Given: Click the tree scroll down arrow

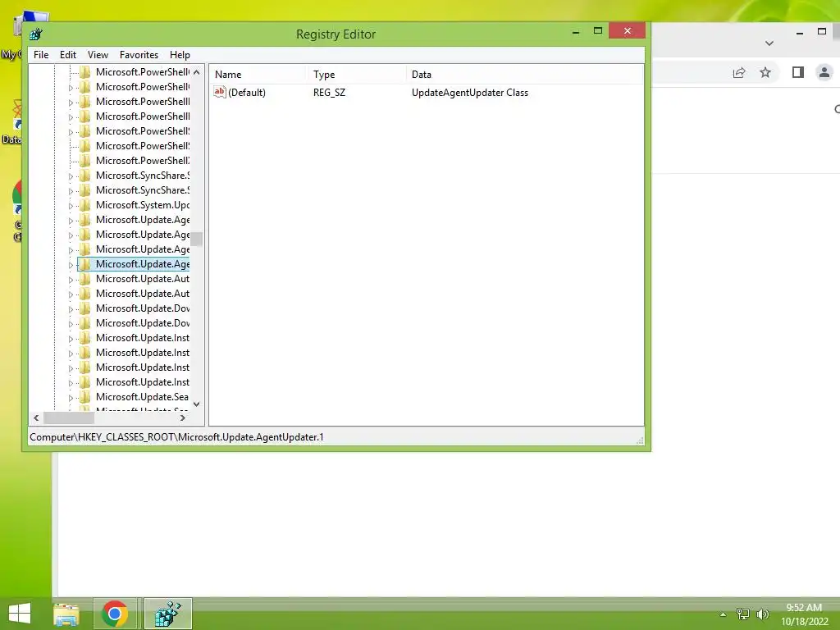Looking at the screenshot, I should 197,404.
